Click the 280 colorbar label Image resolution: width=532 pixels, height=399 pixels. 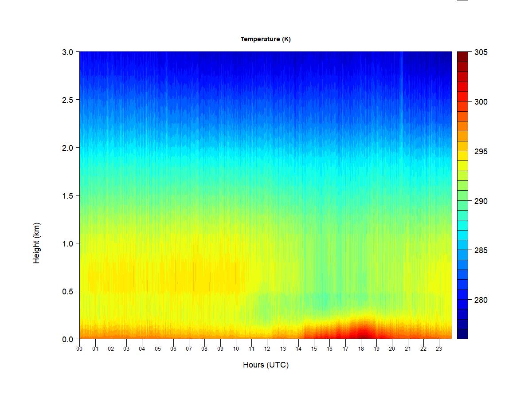(481, 300)
